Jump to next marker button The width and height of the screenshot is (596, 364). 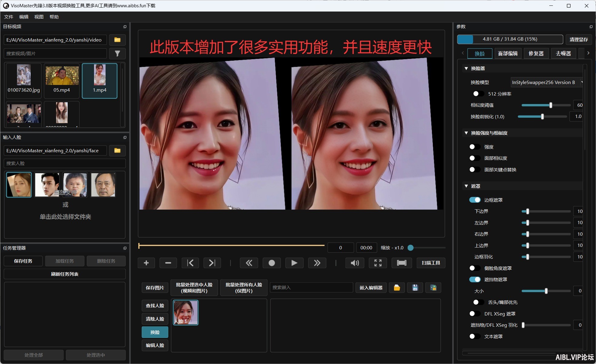coord(212,263)
